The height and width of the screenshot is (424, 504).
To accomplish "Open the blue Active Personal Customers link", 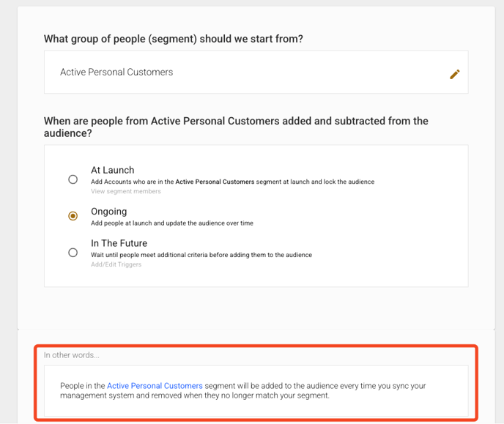I will pyautogui.click(x=155, y=386).
